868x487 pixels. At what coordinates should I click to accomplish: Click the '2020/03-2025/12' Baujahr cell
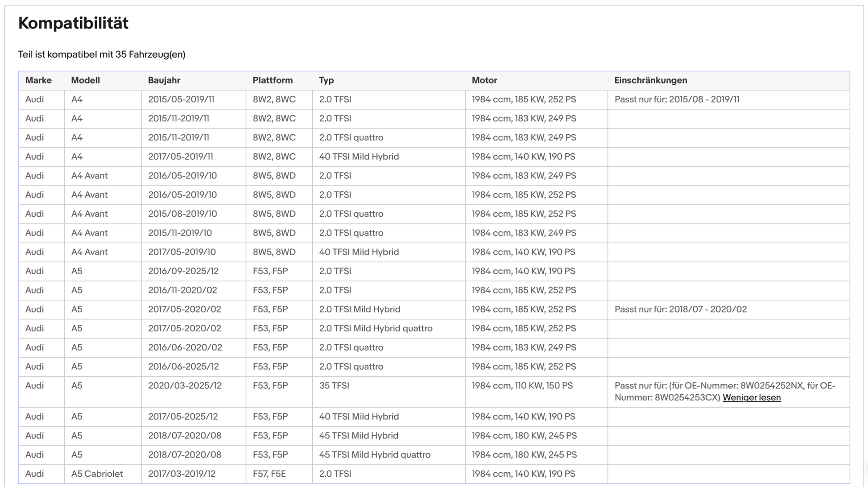185,385
